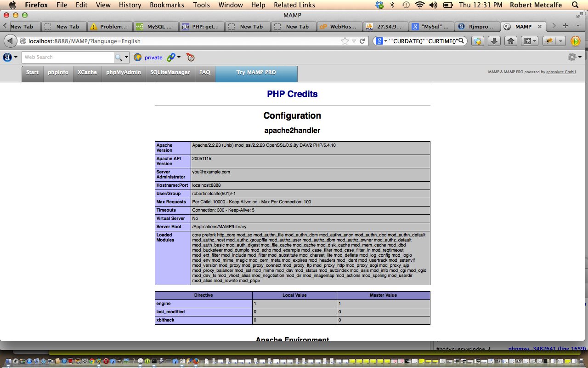Click the CURDATE CURTIME search field

click(422, 41)
